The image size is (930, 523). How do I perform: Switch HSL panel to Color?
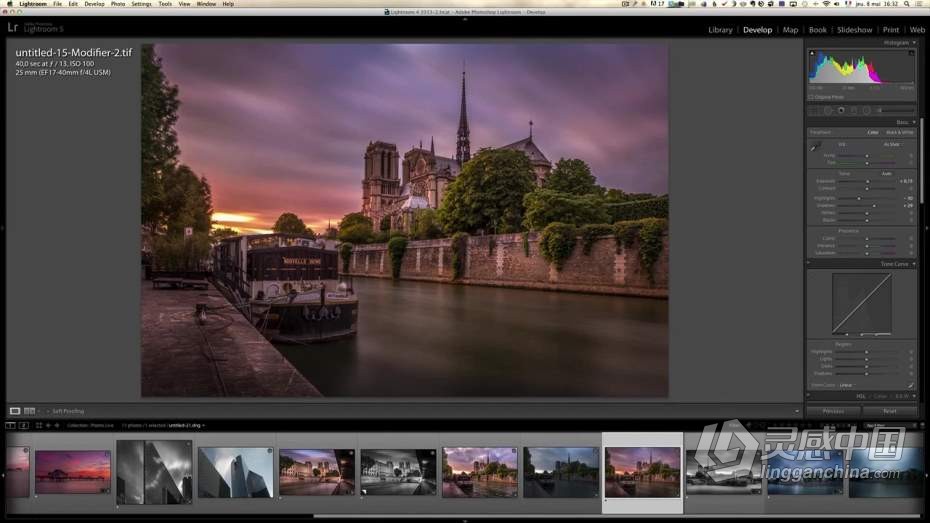click(880, 396)
